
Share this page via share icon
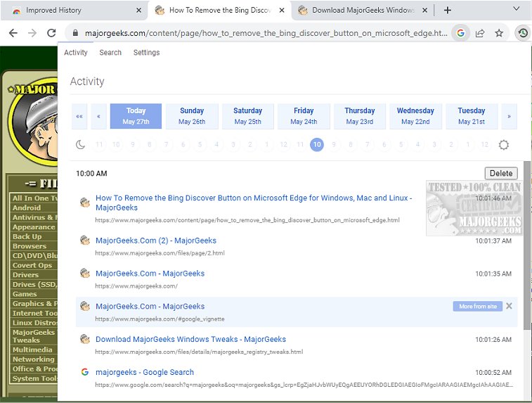click(480, 33)
